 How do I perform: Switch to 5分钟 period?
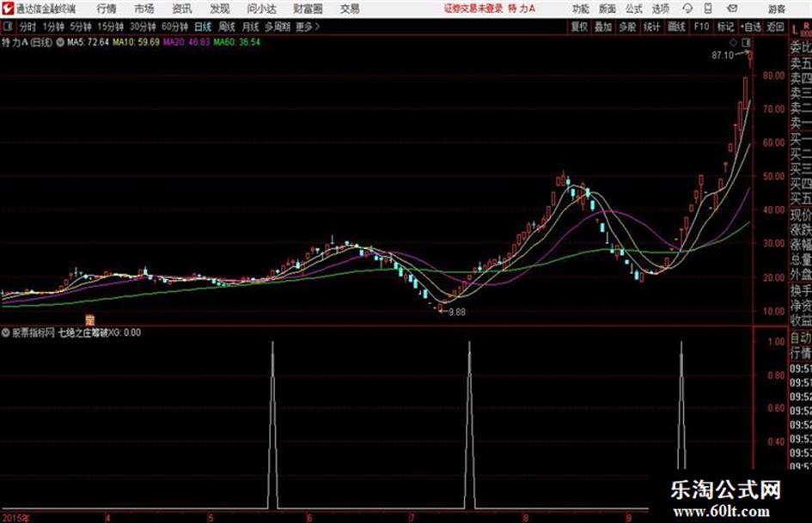pos(81,27)
